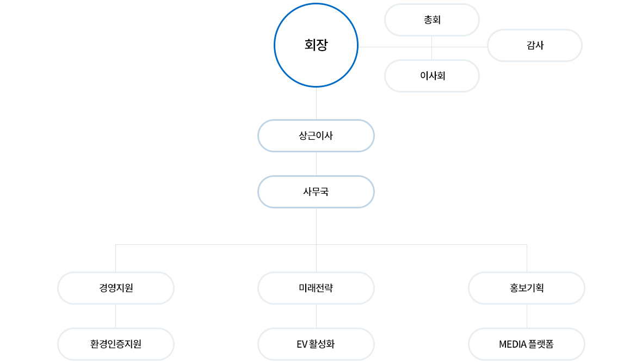Viewport: 642px width, 364px height.
Task: Click connector between 미래전략 and EV 활성화
Action: [316, 316]
